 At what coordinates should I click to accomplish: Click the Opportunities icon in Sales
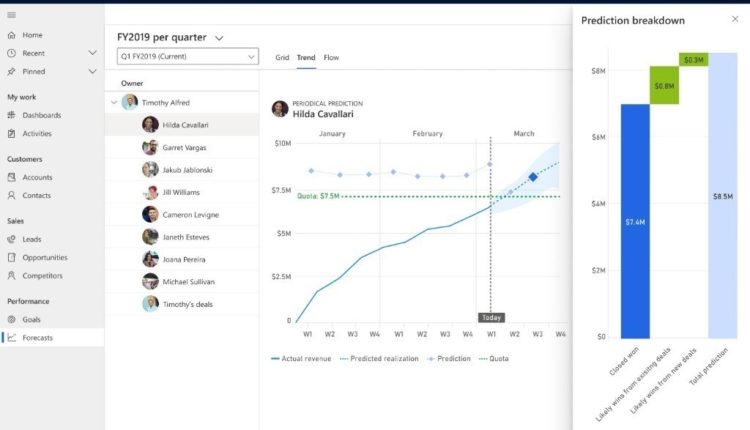tap(11, 257)
